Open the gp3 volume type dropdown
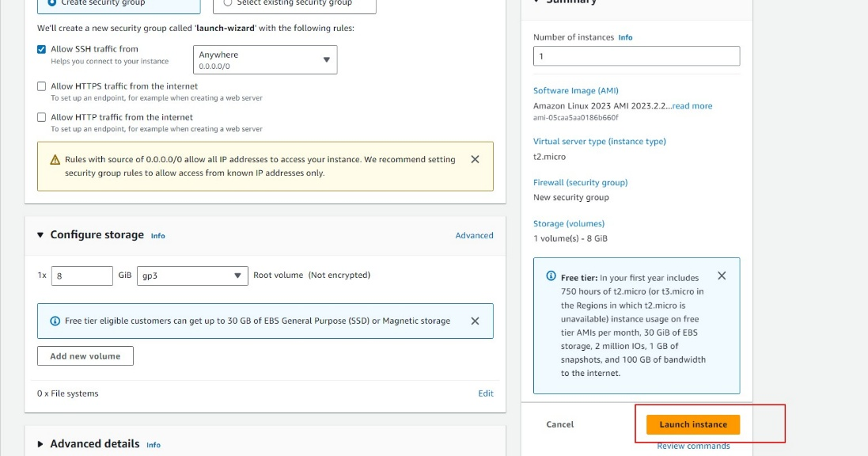 click(x=192, y=275)
